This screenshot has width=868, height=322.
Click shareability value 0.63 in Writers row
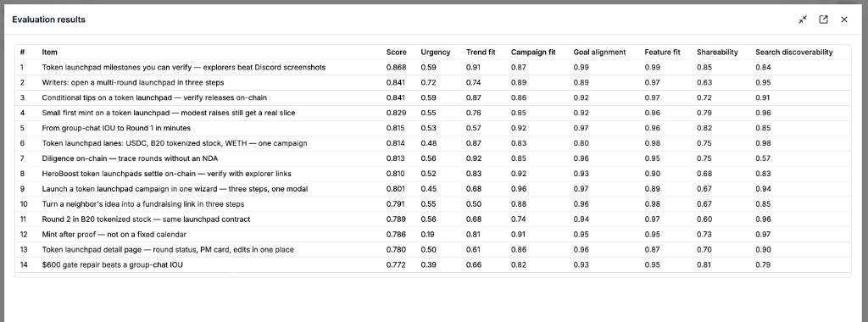coord(704,82)
